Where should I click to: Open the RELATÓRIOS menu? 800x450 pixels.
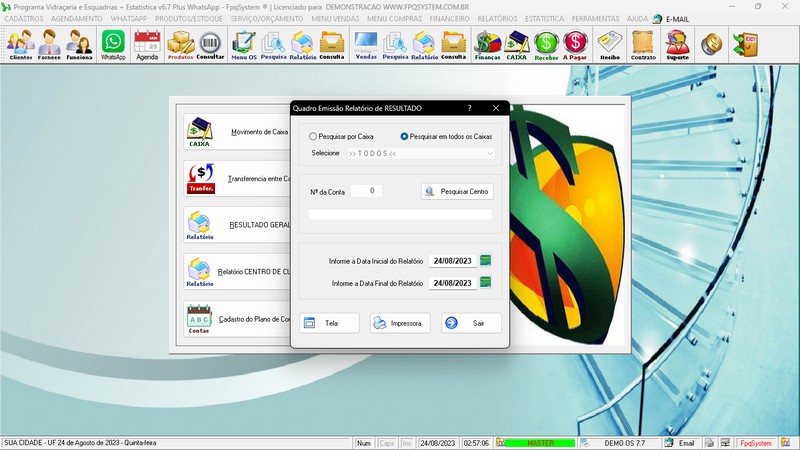[496, 18]
